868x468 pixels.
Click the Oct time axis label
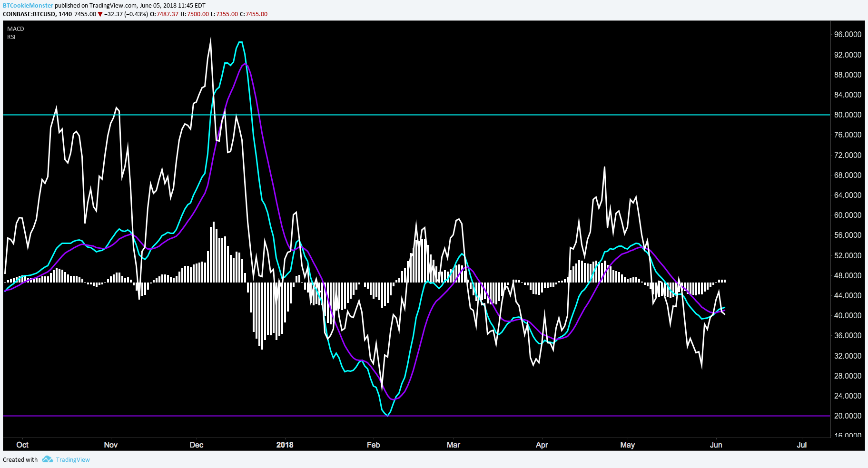22,445
